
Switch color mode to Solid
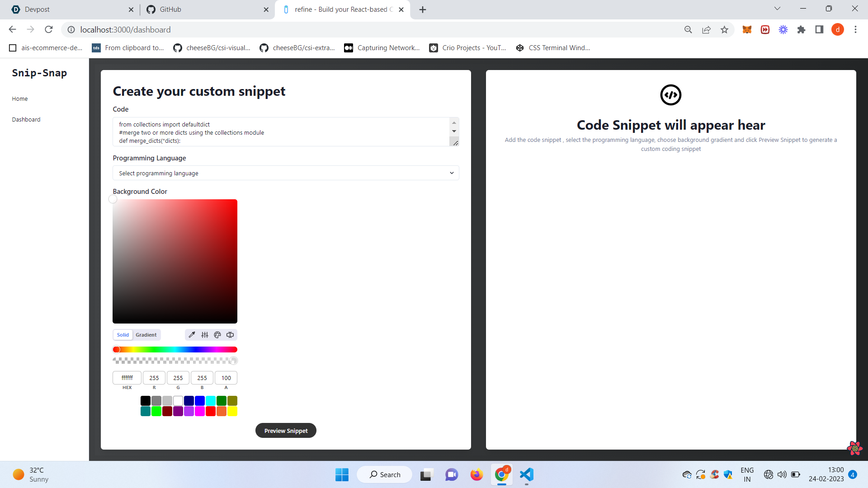pos(123,335)
